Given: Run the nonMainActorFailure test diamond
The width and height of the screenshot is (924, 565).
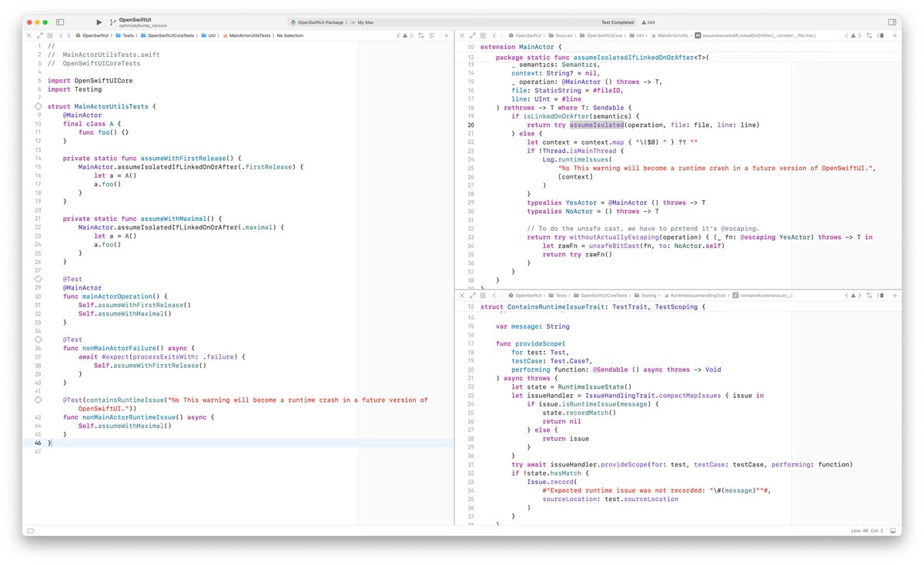Looking at the screenshot, I should pos(38,339).
